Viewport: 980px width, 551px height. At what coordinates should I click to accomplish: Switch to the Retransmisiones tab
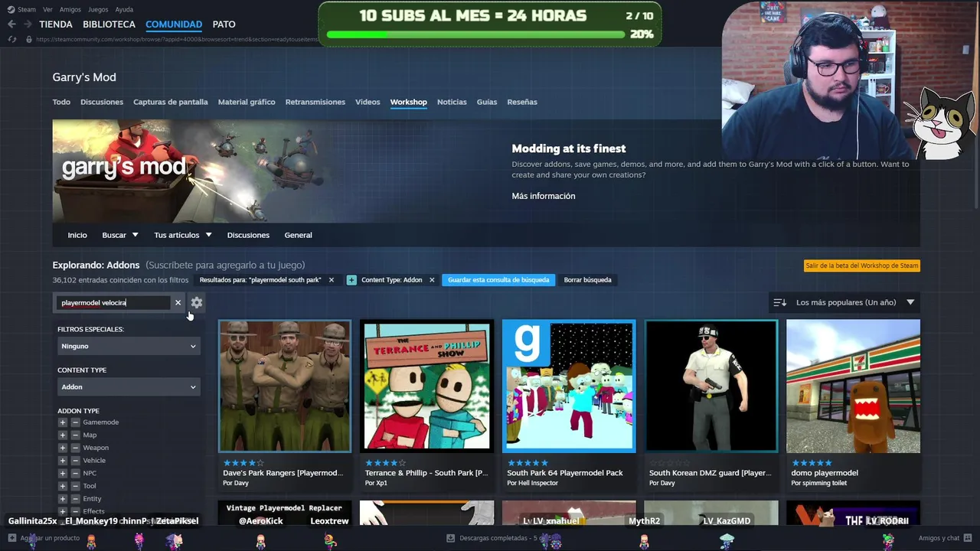point(315,102)
